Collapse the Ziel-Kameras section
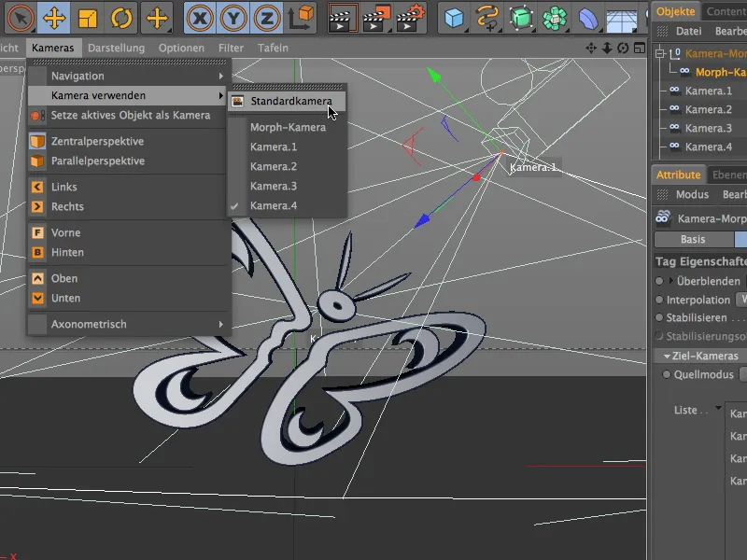Image resolution: width=747 pixels, height=560 pixels. (667, 357)
